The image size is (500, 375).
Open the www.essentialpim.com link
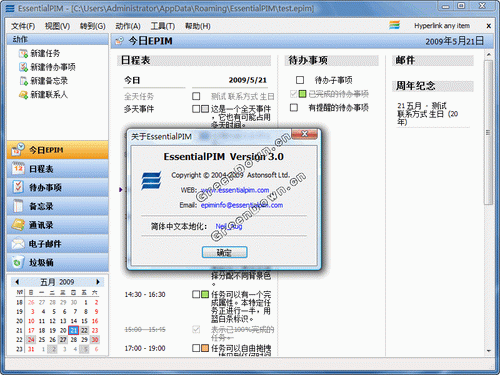(235, 190)
